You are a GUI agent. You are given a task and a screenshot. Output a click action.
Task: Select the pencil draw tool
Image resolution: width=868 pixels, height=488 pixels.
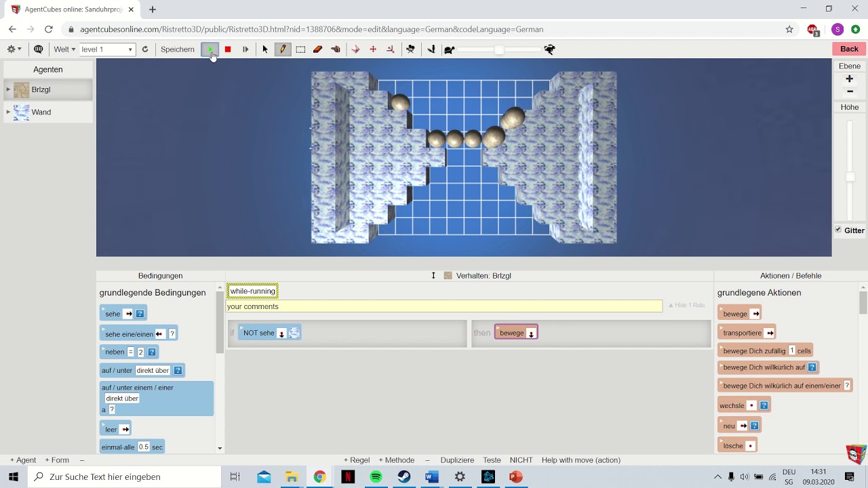283,49
